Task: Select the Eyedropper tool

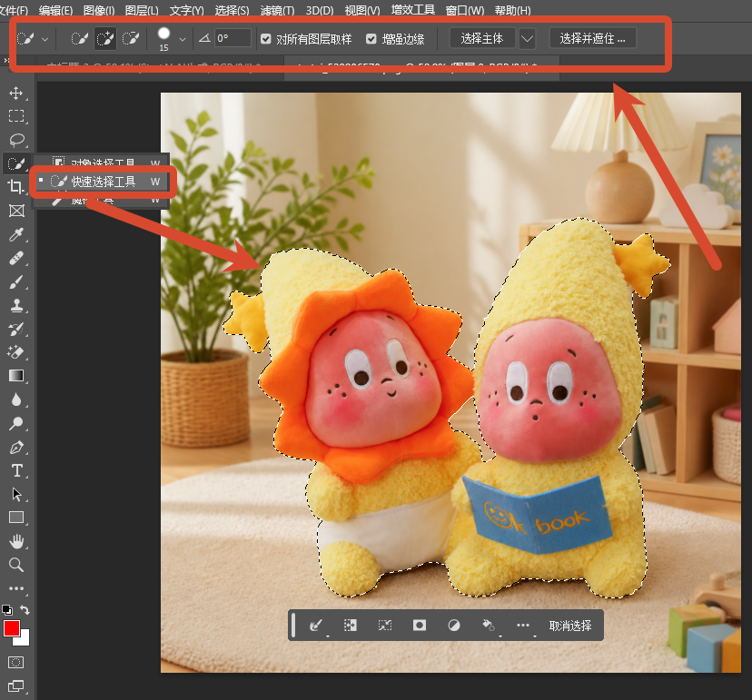Action: point(16,234)
